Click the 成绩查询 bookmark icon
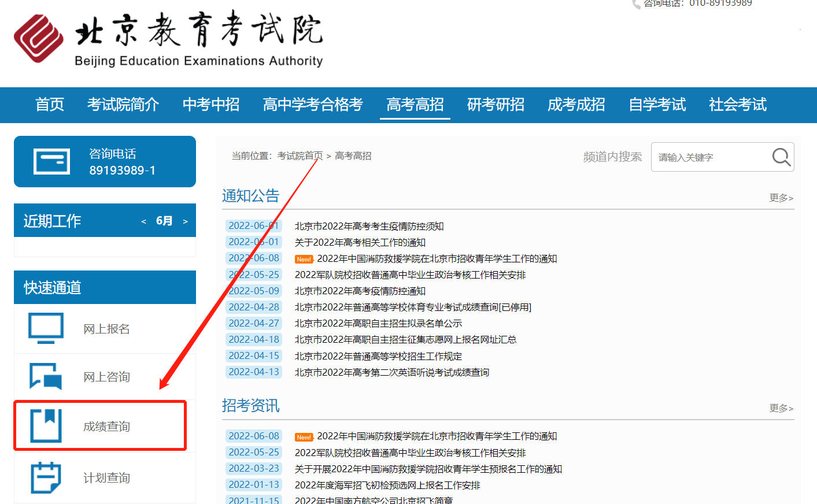817x504 pixels. coord(46,426)
